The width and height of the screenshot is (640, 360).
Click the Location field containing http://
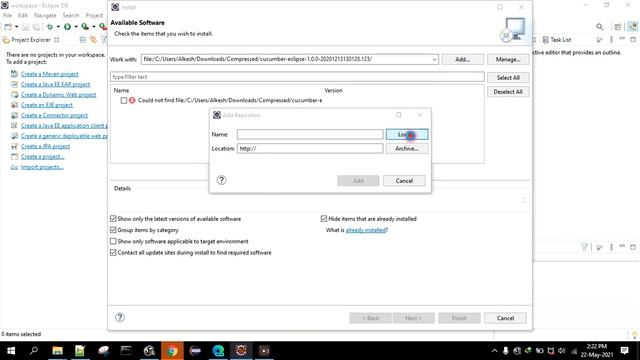tap(310, 149)
